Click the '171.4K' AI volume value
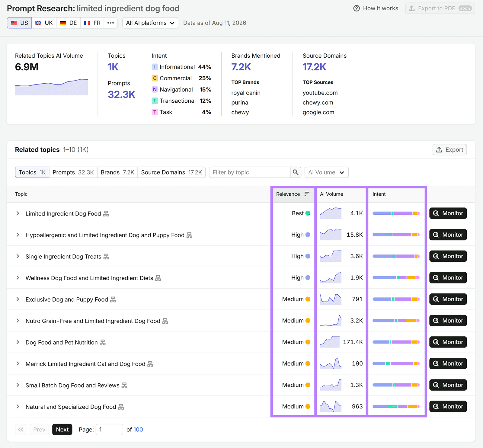 [353, 342]
